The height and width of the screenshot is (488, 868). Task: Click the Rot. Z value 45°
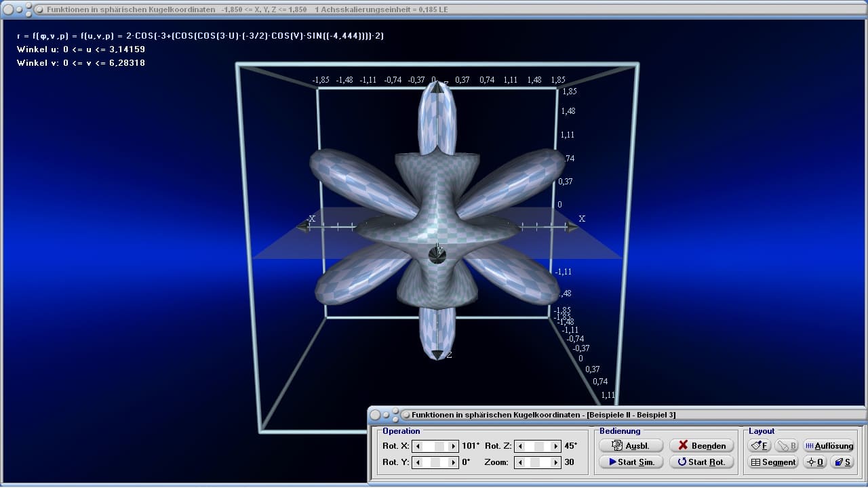coord(570,446)
